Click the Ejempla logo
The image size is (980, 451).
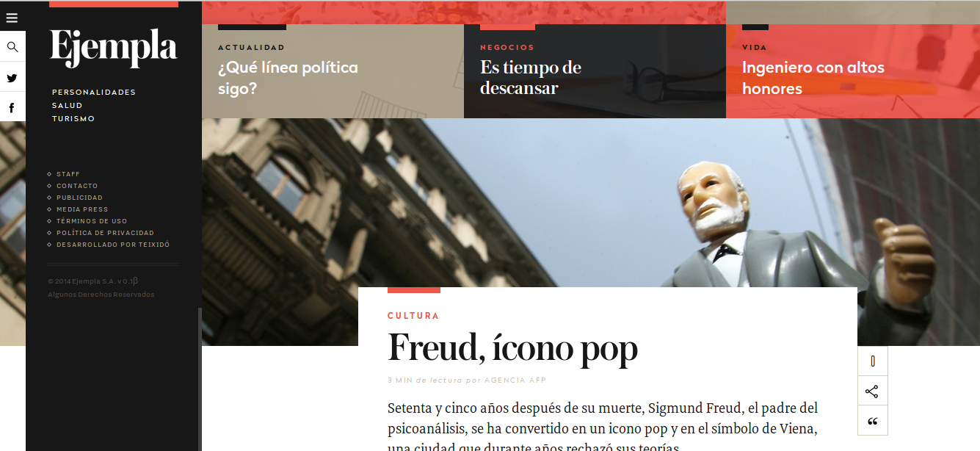coord(114,47)
